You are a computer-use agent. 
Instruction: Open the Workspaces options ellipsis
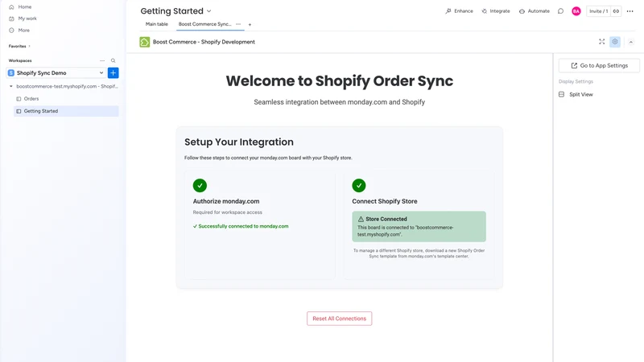click(x=102, y=60)
